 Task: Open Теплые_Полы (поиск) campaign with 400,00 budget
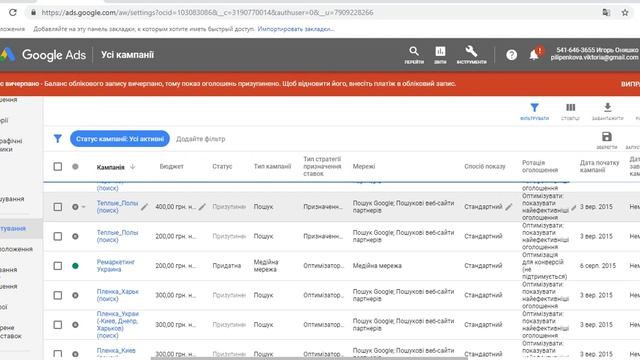[117, 207]
